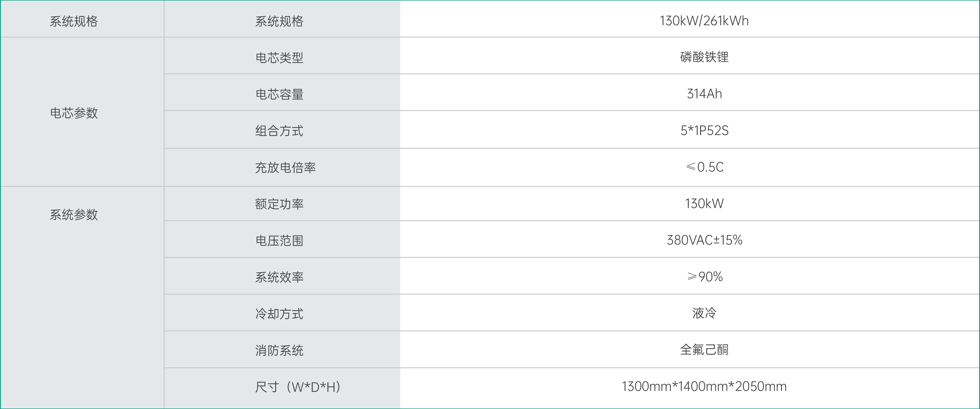Image resolution: width=980 pixels, height=409 pixels.
Task: Click the 314Ah capacity value
Action: 704,93
